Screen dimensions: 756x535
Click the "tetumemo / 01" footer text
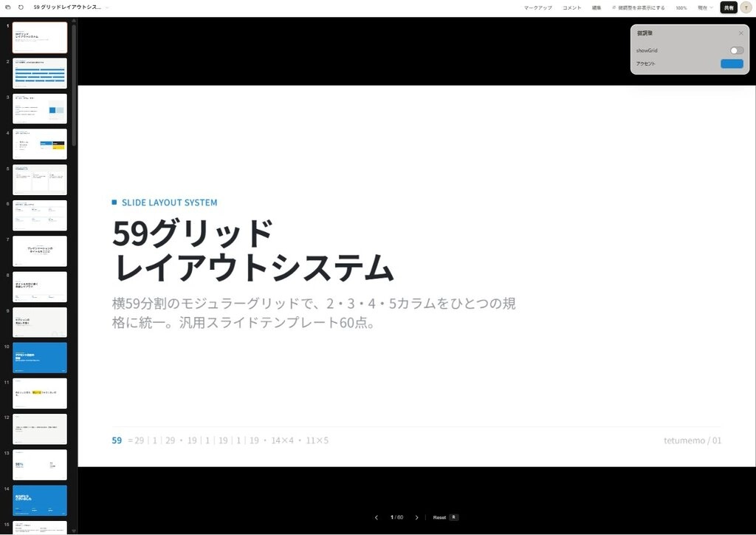coord(693,440)
